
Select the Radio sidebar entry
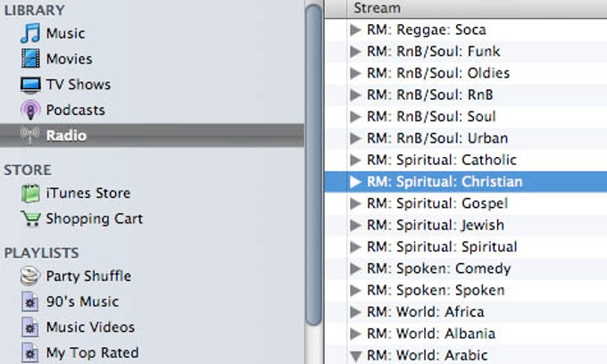pyautogui.click(x=152, y=136)
